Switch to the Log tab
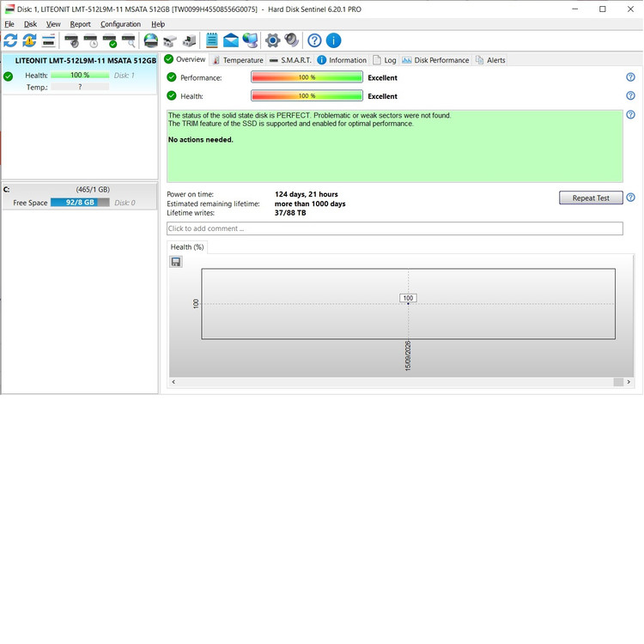Screen dimensions: 644x644 (385, 60)
